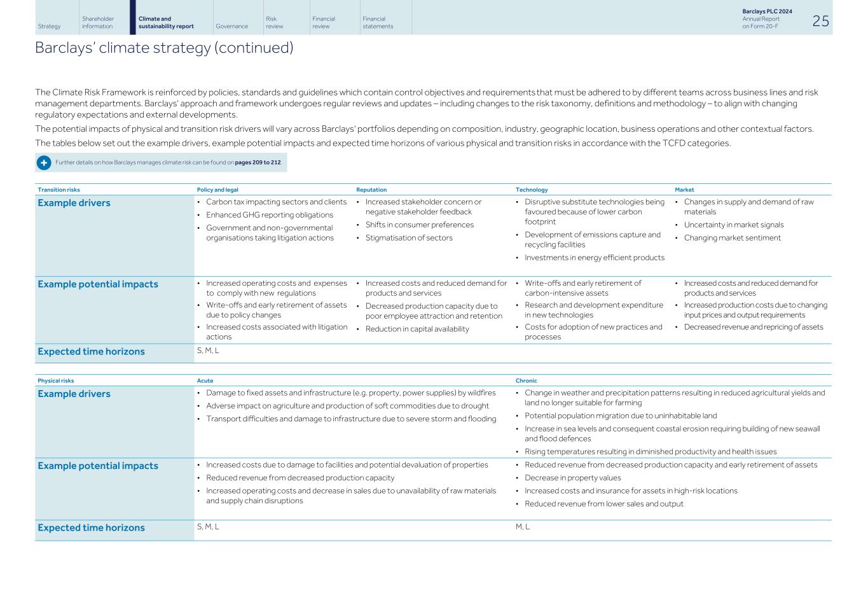
Task: Expand the Example potential impacts physical risks row
Action: (98, 465)
